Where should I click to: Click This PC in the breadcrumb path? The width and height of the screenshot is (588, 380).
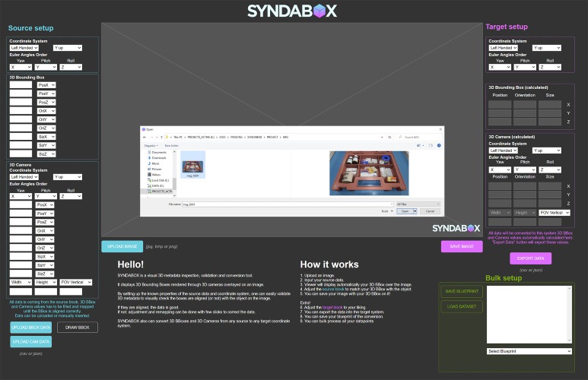click(x=178, y=137)
